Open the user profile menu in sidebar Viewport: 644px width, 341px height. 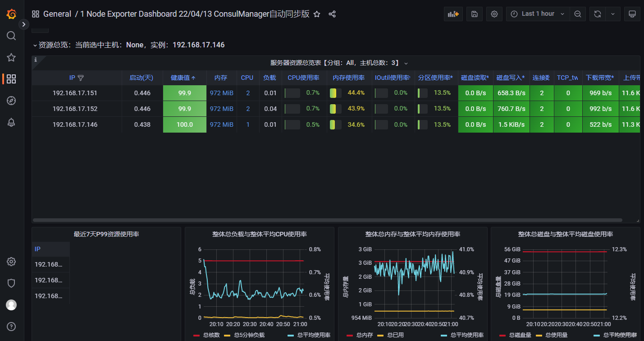(x=11, y=304)
